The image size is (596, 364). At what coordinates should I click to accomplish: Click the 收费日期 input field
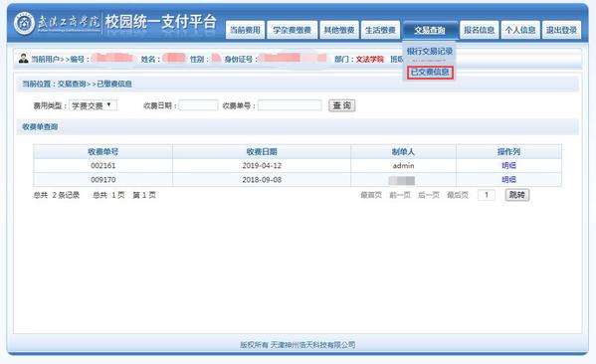pos(198,105)
